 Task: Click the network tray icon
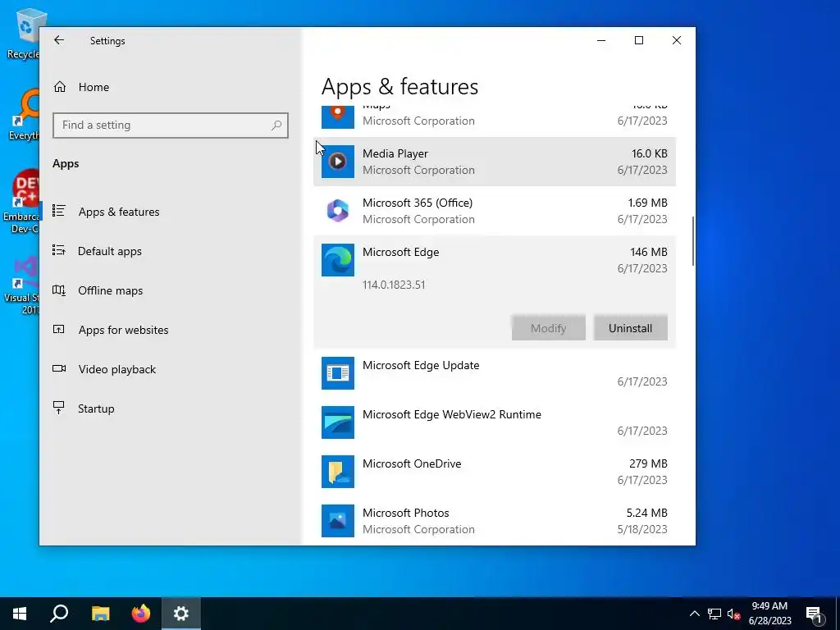point(714,614)
